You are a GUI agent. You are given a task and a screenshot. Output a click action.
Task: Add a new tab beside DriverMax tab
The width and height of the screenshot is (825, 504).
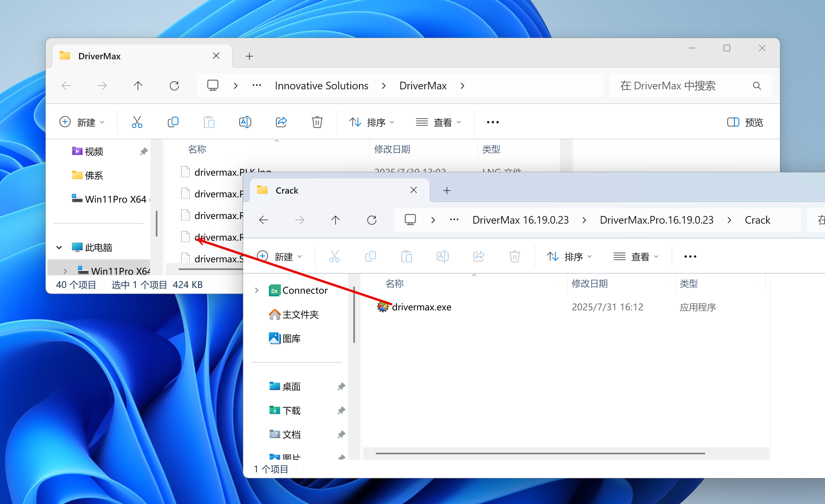249,56
